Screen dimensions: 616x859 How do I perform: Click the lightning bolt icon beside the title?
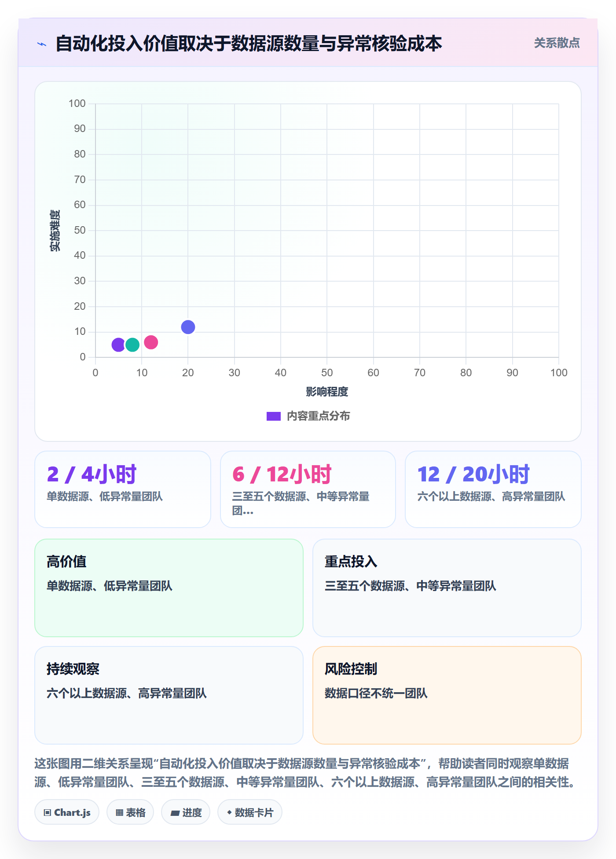click(42, 44)
